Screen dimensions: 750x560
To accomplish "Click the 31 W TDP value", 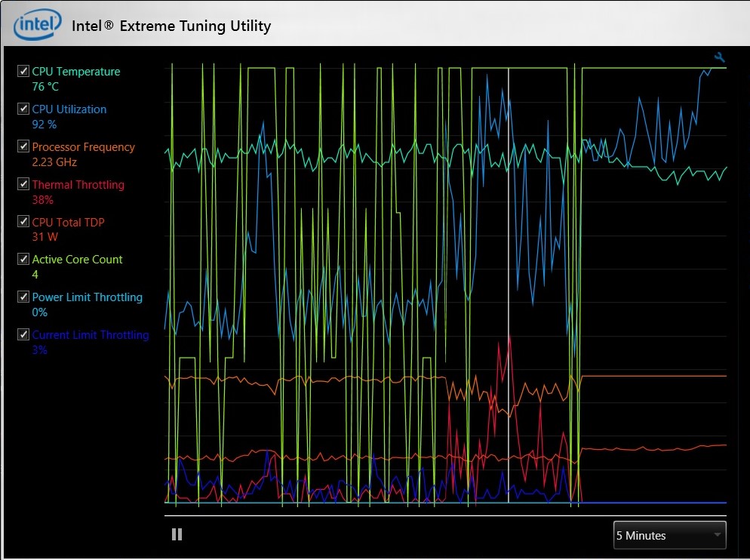I will coord(45,237).
